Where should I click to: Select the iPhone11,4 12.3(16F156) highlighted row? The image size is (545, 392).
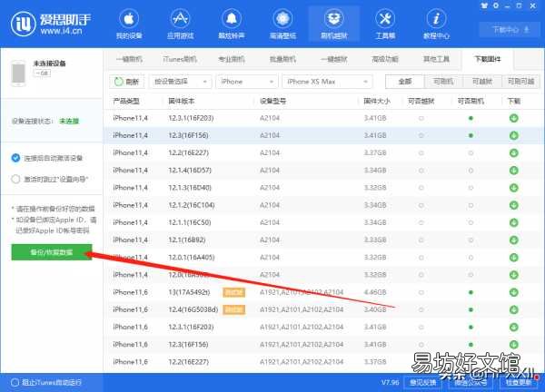pyautogui.click(x=324, y=135)
